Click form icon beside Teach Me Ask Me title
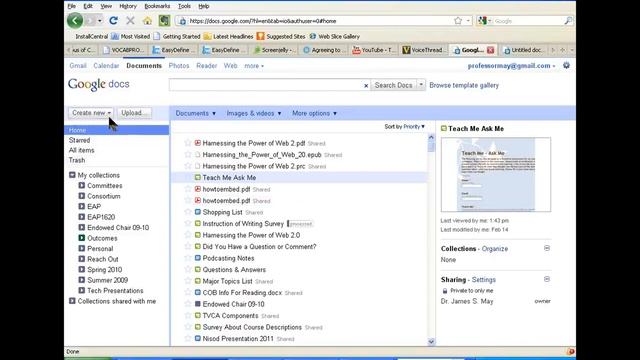The height and width of the screenshot is (360, 640). (444, 129)
